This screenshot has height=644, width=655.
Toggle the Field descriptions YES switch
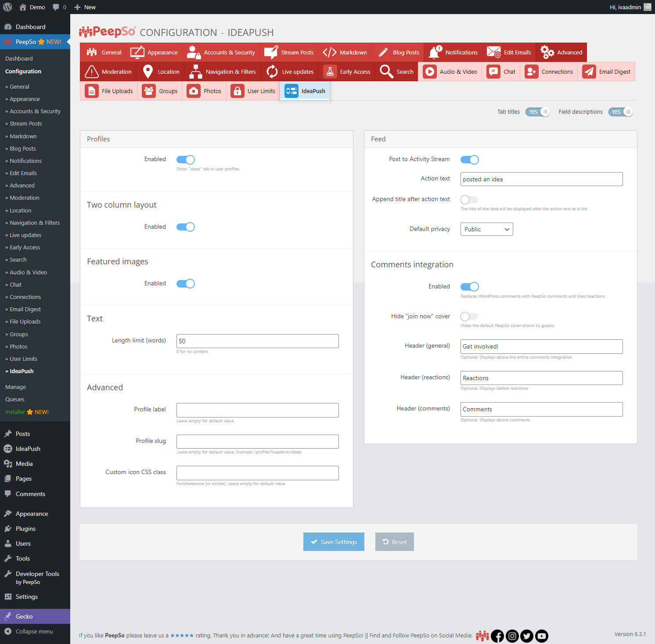620,112
